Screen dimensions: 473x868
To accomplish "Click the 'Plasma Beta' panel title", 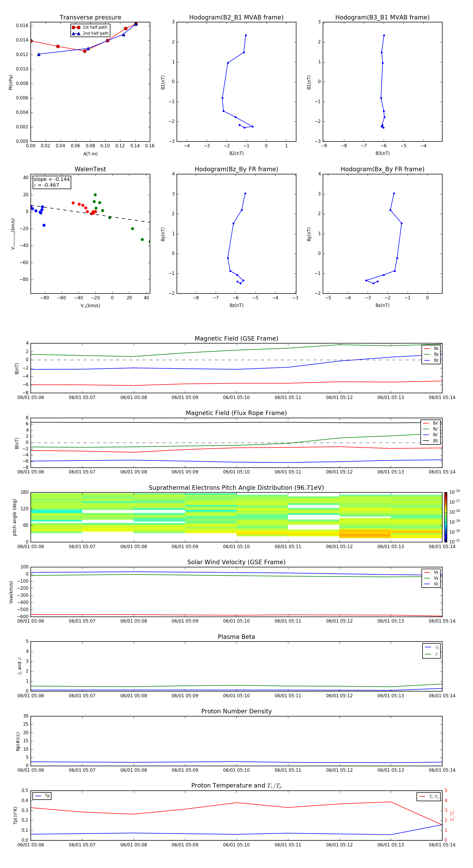I will (x=236, y=637).
